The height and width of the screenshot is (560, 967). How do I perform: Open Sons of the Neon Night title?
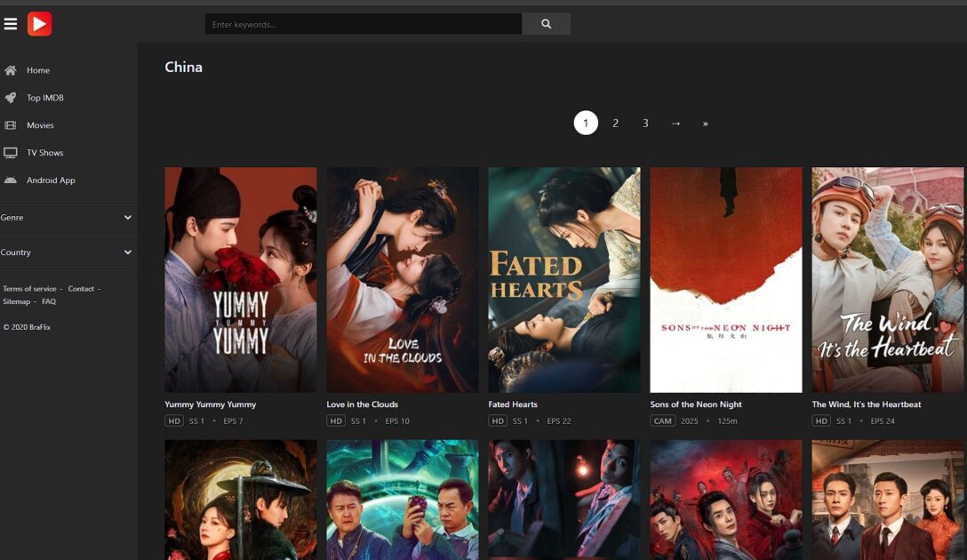tap(696, 404)
